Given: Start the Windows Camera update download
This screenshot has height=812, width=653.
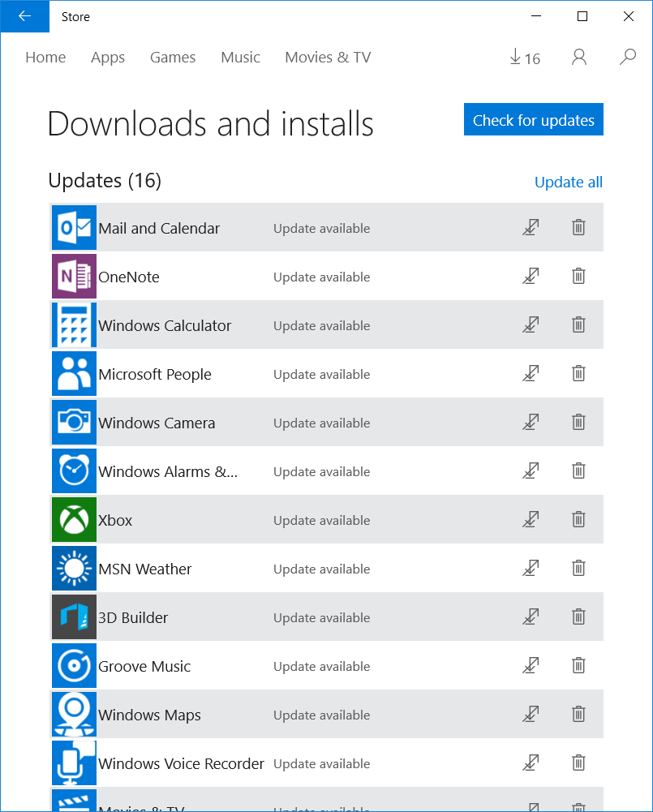Looking at the screenshot, I should [x=531, y=422].
